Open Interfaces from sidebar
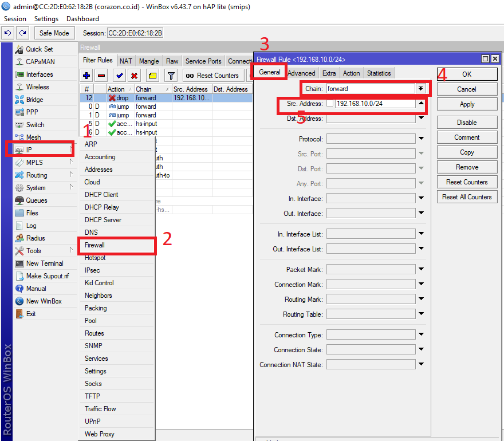 pos(39,74)
